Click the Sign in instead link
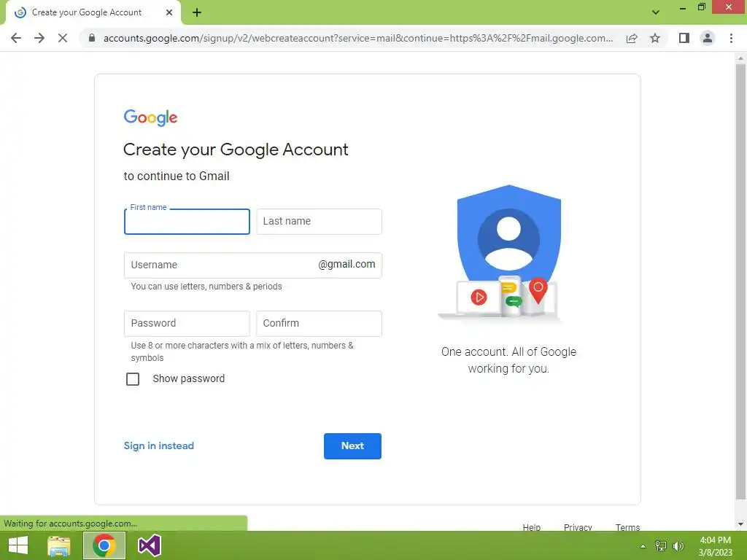 tap(158, 446)
